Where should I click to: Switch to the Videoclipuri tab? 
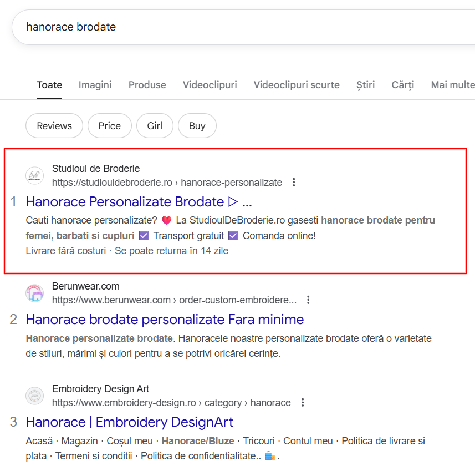[210, 85]
